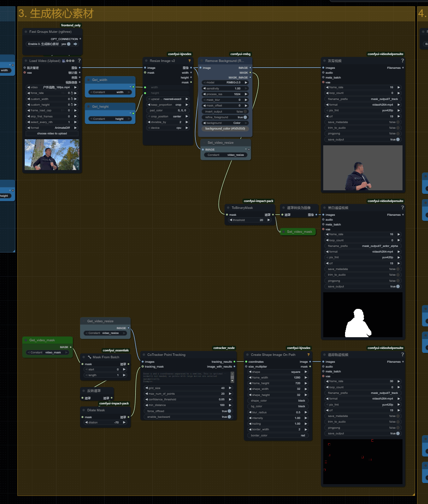Screen dimensions: 428x504
Task: Click the help icon on 灰背视频 node
Action: click(402, 61)
